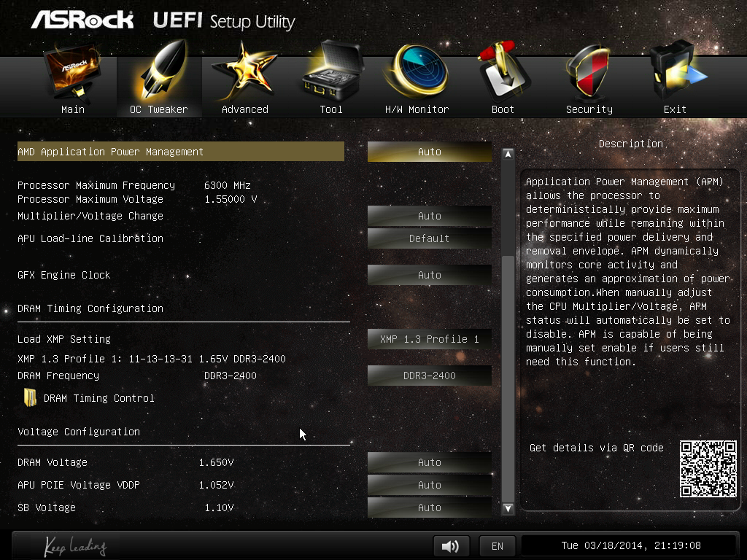
Task: Click DRAM Voltage 1.650V reading
Action: click(216, 462)
